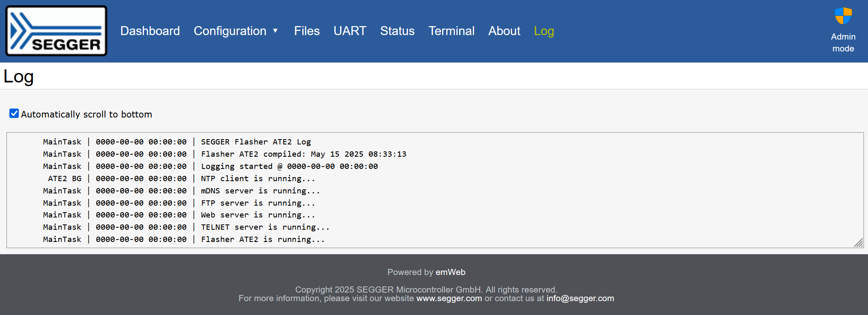Viewport: 868px width, 315px height.
Task: Click the info@segger.com email link
Action: 580,298
